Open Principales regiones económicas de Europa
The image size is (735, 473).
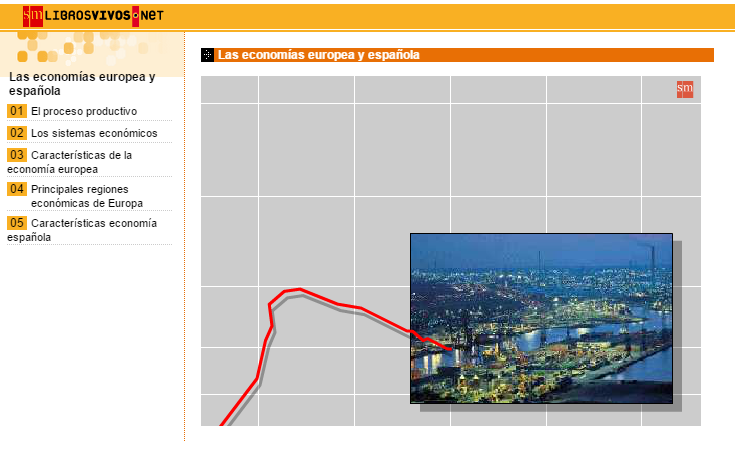tap(87, 196)
